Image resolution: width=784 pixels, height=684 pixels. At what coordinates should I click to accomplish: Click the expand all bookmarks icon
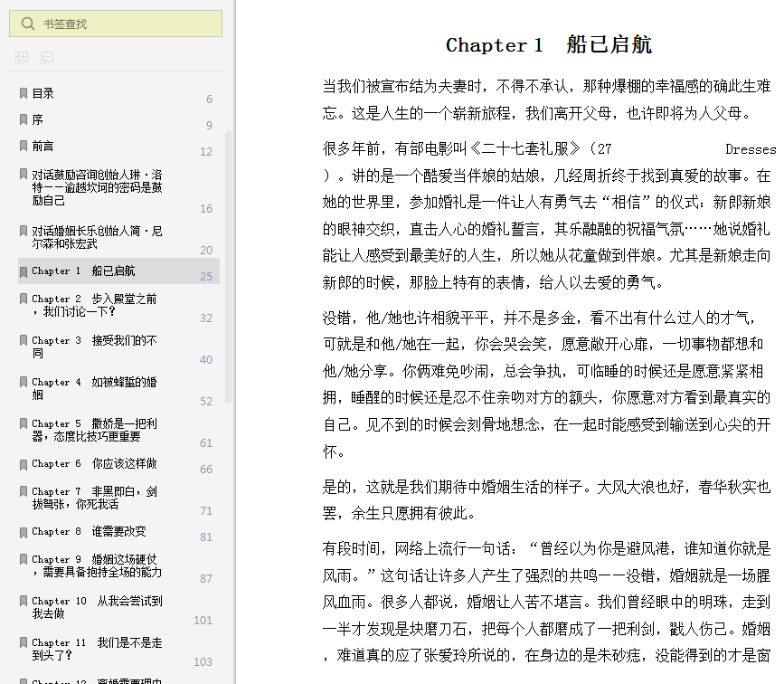coord(22,57)
